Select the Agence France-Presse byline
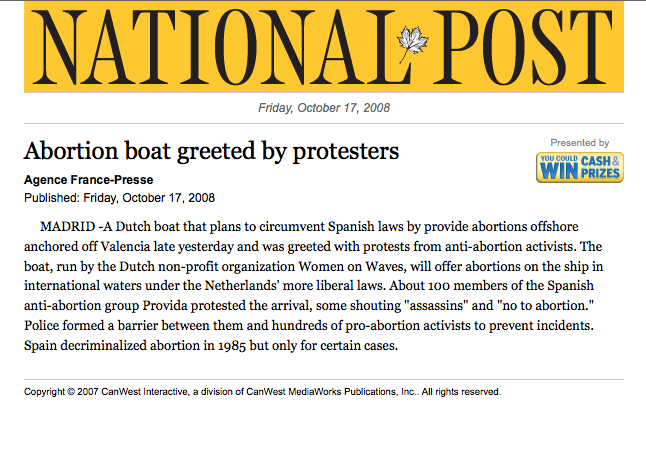The height and width of the screenshot is (462, 646). point(86,180)
